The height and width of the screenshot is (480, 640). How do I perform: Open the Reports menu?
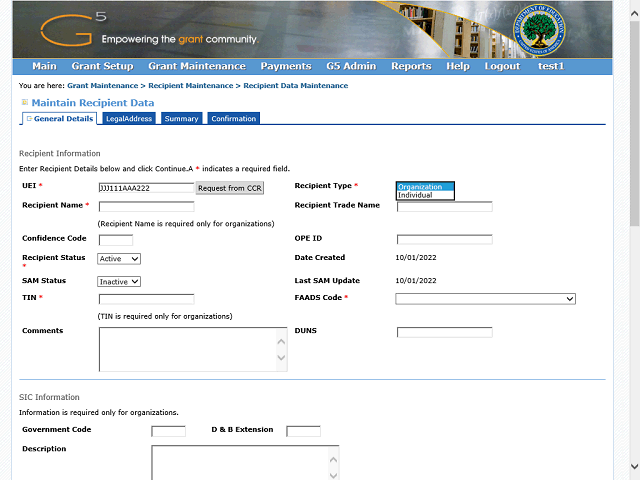[411, 66]
